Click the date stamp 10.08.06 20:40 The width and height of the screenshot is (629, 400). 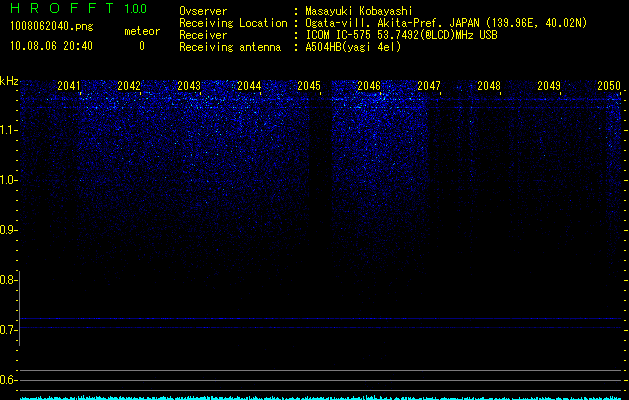coord(51,46)
